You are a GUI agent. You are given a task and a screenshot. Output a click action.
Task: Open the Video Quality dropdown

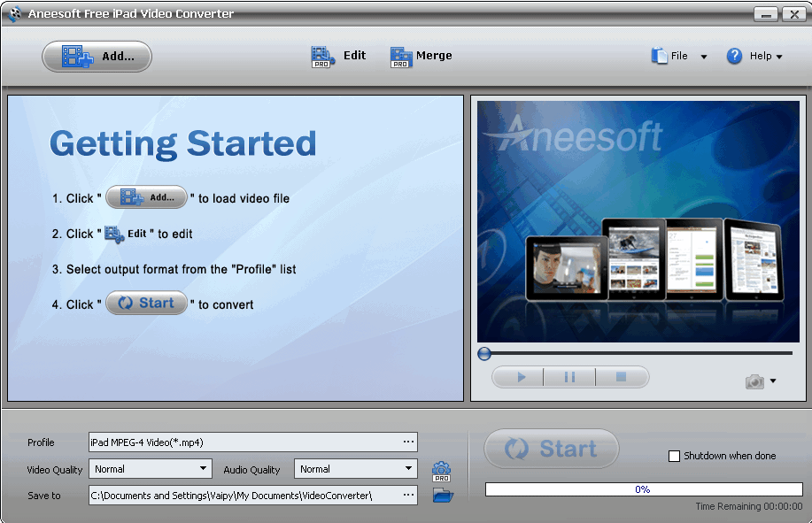pyautogui.click(x=201, y=468)
